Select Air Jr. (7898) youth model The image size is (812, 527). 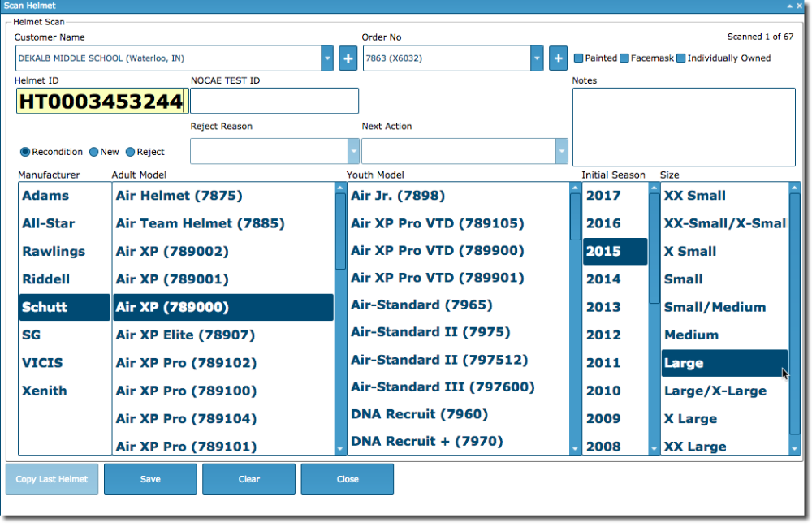[x=458, y=196]
